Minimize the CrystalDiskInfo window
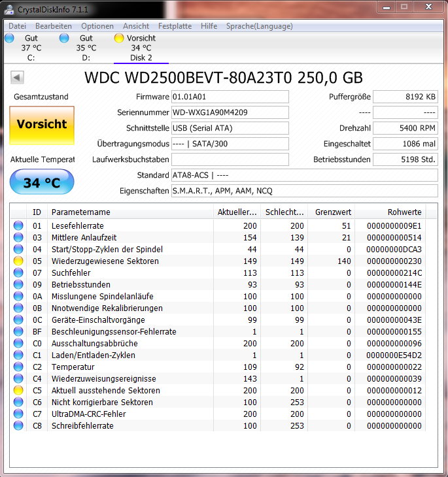The width and height of the screenshot is (448, 477). coord(387,7)
